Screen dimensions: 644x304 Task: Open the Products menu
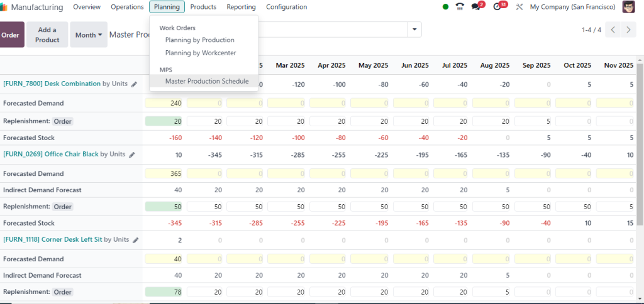[203, 7]
